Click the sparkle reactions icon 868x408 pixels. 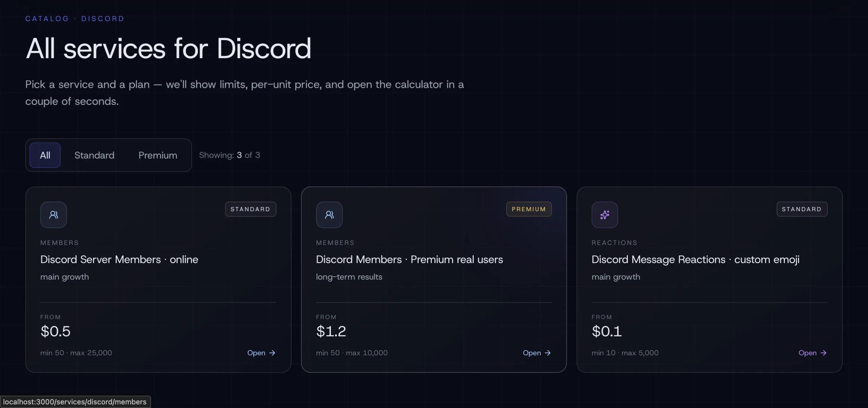605,215
